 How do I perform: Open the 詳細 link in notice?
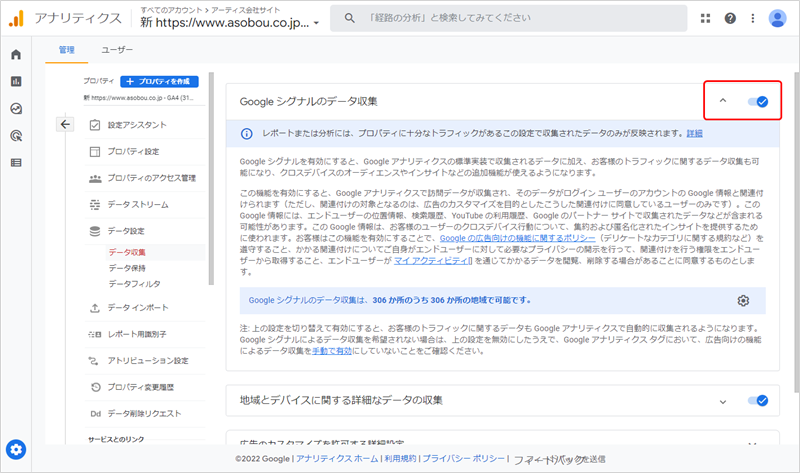pos(694,133)
